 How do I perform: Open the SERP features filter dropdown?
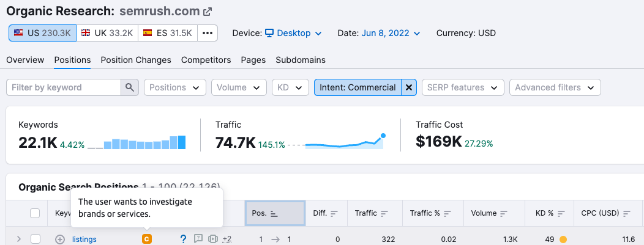[x=463, y=87]
